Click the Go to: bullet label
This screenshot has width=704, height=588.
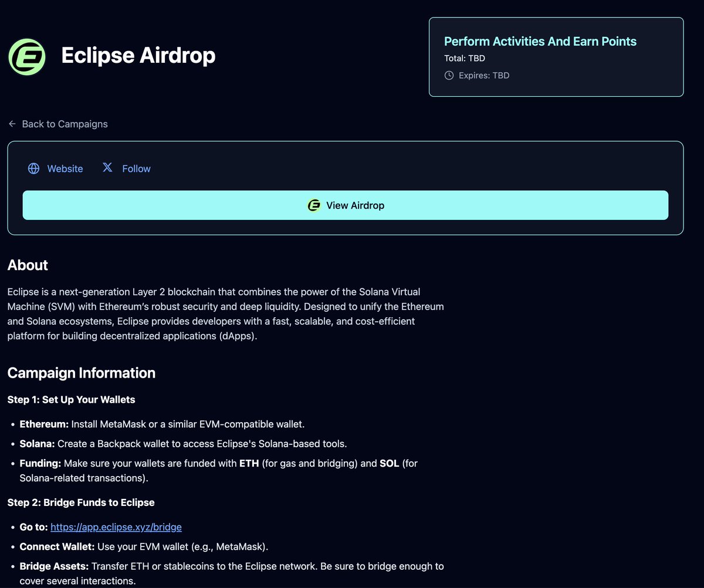33,527
